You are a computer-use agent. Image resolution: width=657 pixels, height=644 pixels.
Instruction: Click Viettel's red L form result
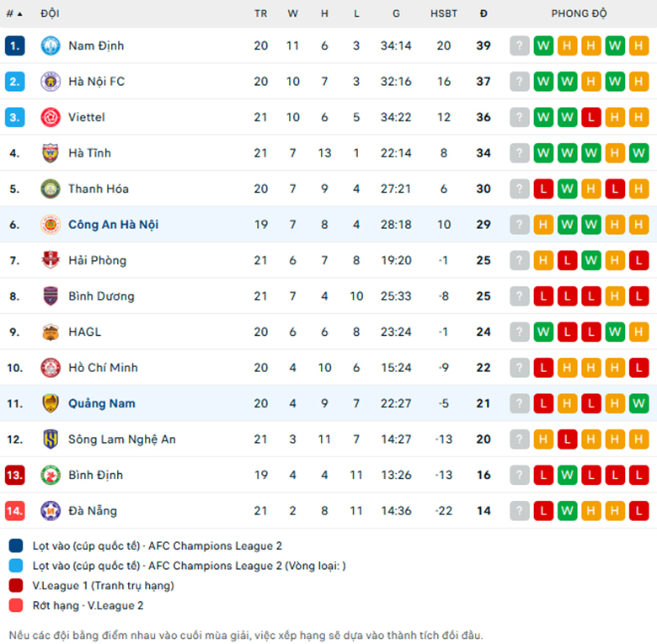point(590,117)
